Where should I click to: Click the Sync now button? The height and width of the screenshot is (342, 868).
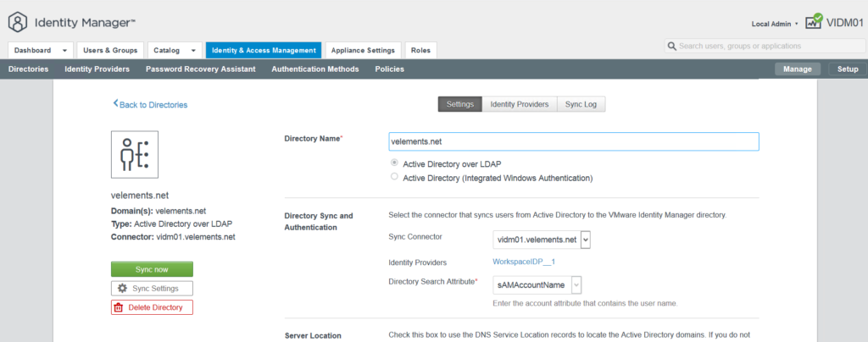[x=152, y=269]
